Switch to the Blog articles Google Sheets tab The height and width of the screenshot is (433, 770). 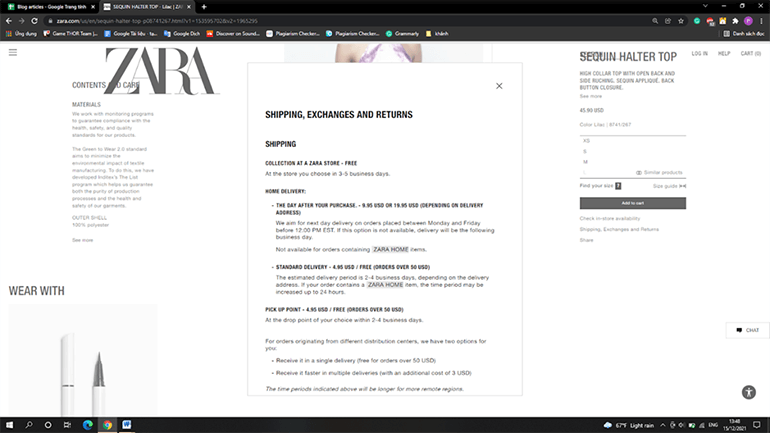51,7
